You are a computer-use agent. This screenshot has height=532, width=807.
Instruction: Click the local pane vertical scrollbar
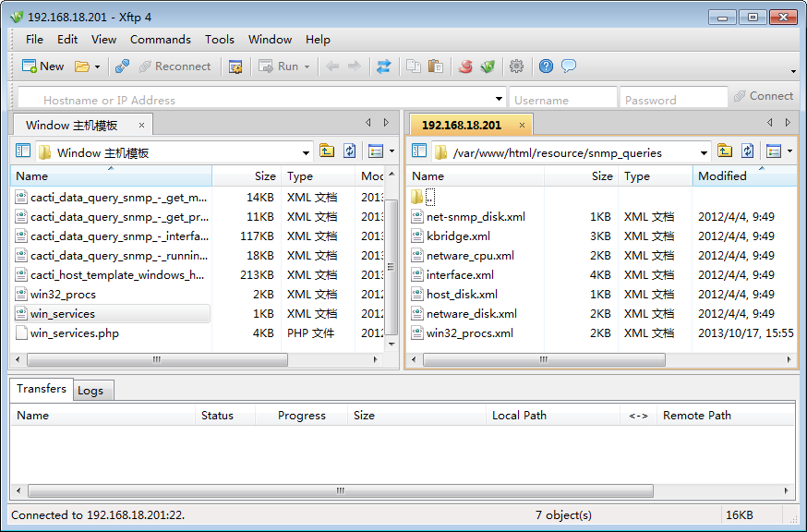(391, 267)
